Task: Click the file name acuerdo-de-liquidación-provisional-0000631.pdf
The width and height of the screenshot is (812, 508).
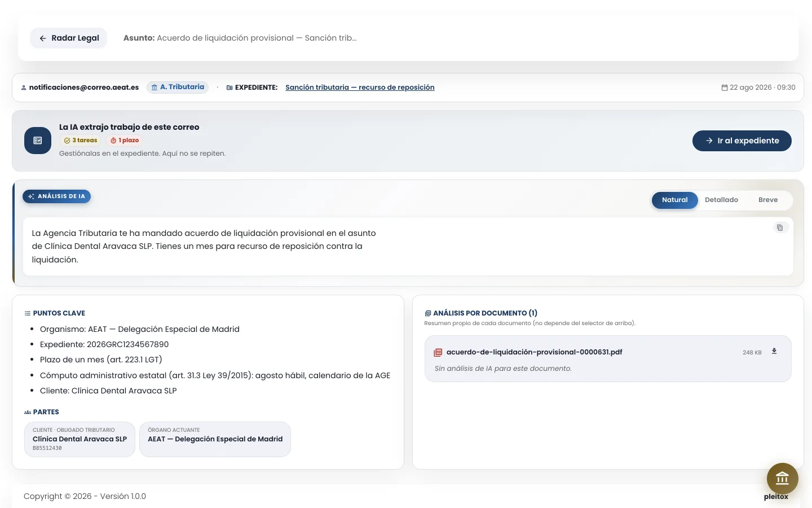Action: [x=535, y=352]
